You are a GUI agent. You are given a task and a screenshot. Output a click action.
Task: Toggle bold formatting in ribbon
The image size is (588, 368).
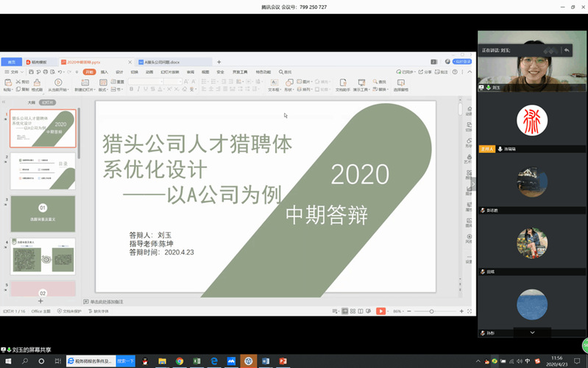[x=131, y=89]
